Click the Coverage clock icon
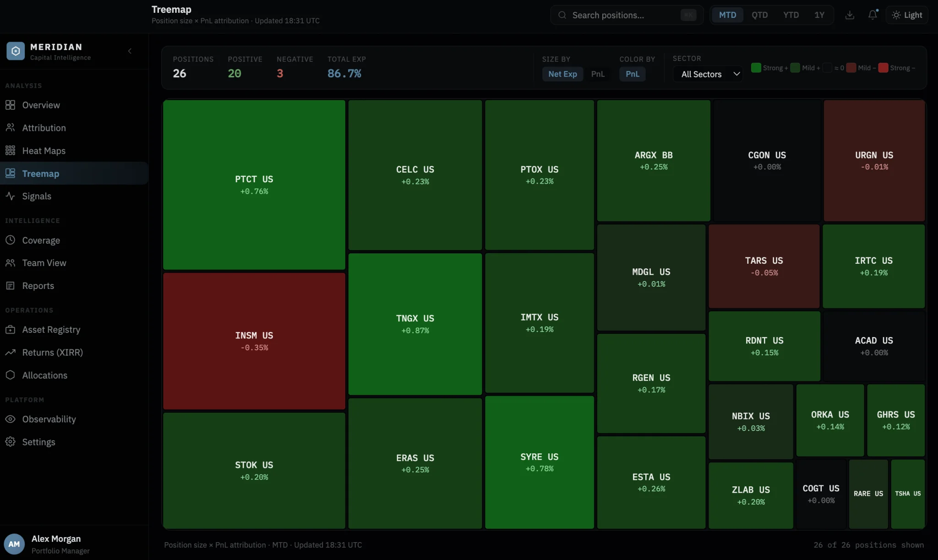The image size is (938, 560). point(10,240)
